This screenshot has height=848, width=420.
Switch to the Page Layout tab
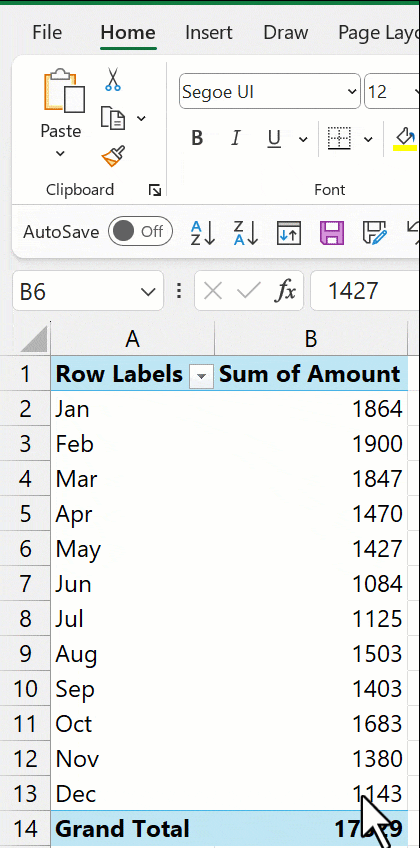[377, 32]
